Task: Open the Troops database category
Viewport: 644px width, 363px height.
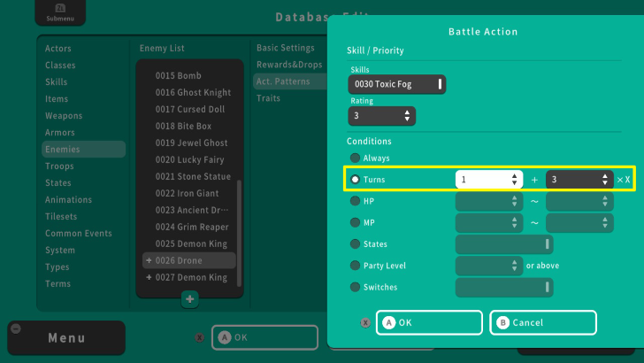Action: pyautogui.click(x=59, y=166)
